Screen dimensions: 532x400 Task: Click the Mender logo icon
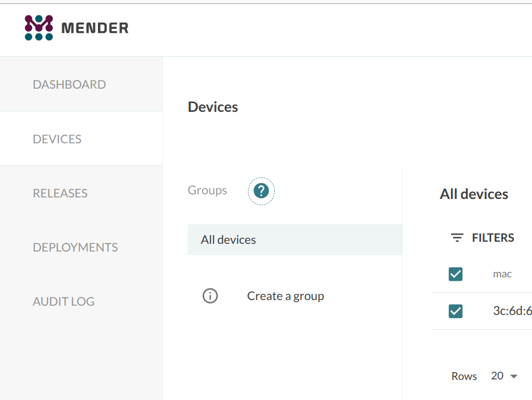[x=39, y=28]
